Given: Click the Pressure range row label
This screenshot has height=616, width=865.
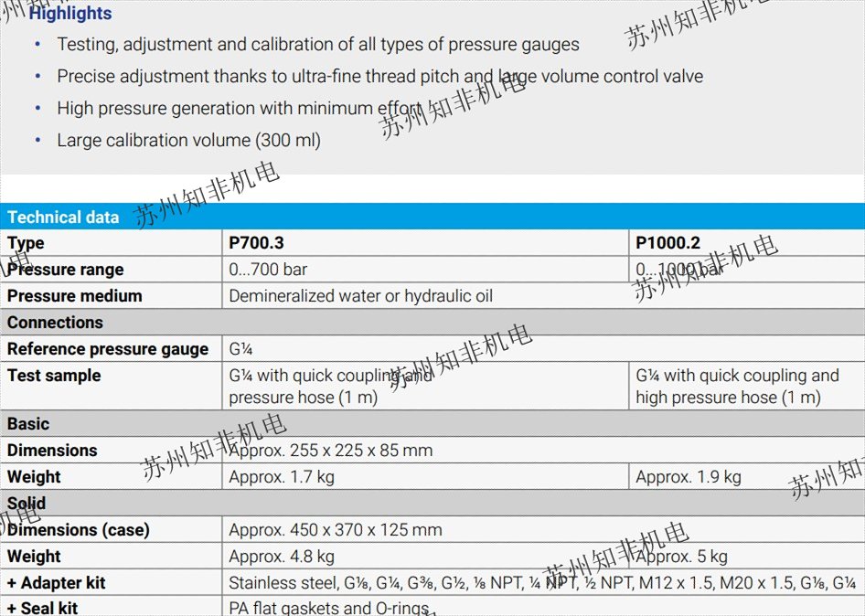Looking at the screenshot, I should point(65,270).
